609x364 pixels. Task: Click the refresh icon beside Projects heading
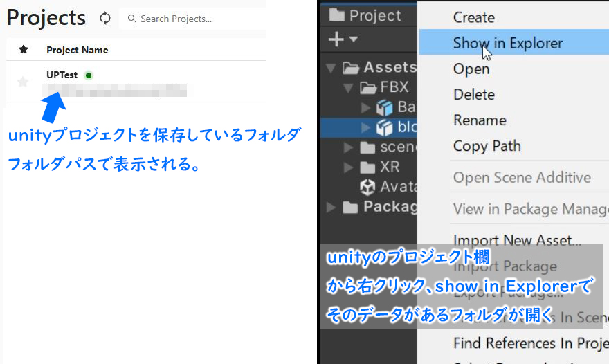pos(105,19)
